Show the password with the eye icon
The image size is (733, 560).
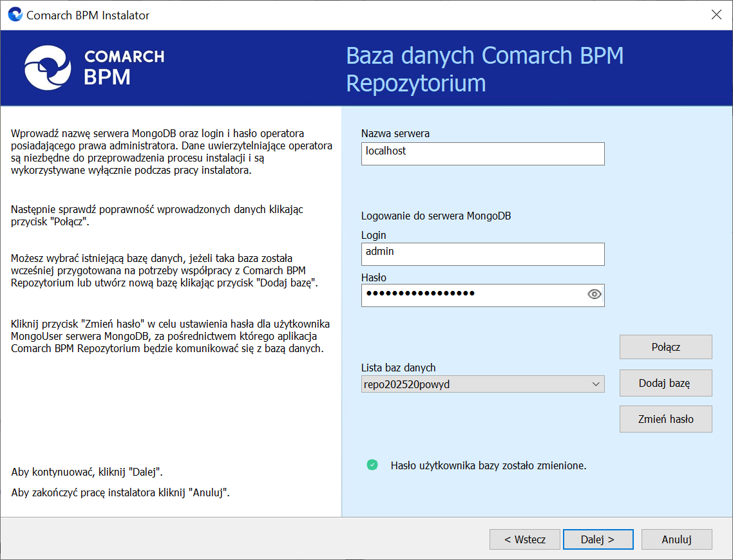[594, 294]
